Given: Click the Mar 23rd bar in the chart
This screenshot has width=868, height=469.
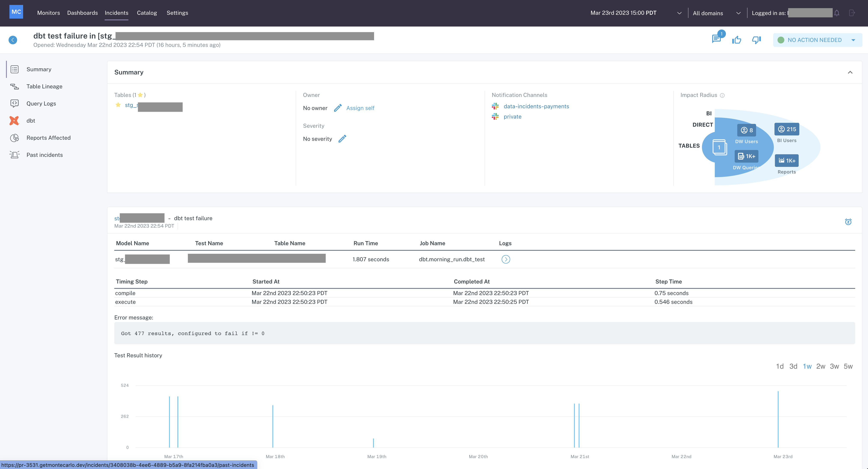Looking at the screenshot, I should 778,420.
